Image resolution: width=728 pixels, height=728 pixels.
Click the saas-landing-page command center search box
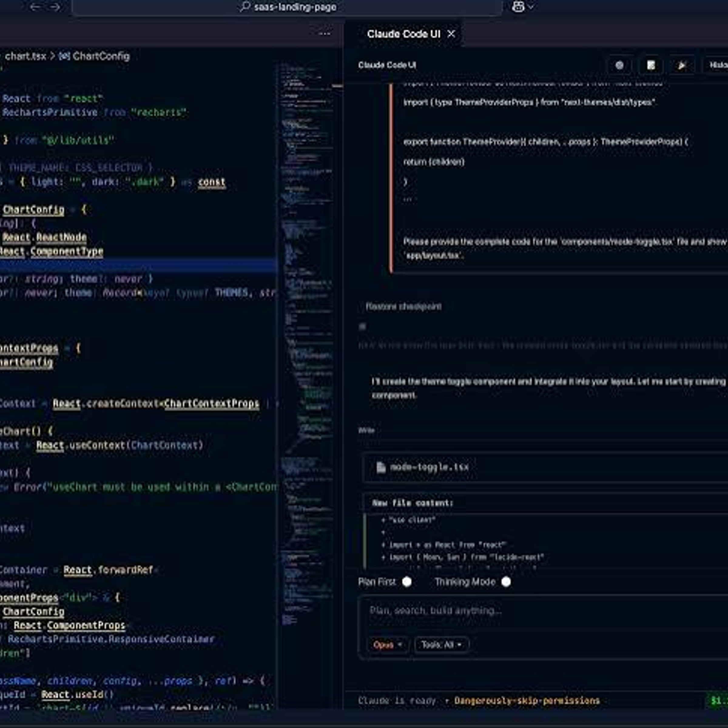pos(287,7)
